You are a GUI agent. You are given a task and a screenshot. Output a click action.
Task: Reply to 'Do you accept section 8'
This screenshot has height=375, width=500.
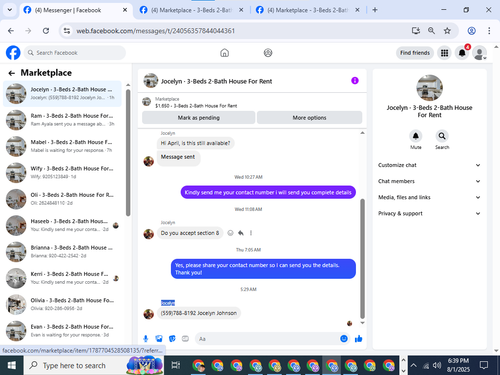pos(241,233)
